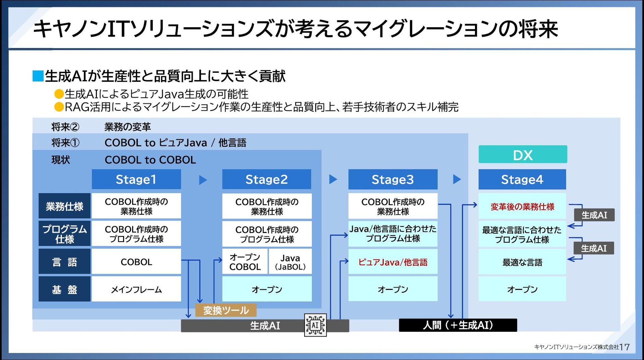644x360 pixels.
Task: Click the arrow between Stage1 and Stage2
Action: click(203, 180)
